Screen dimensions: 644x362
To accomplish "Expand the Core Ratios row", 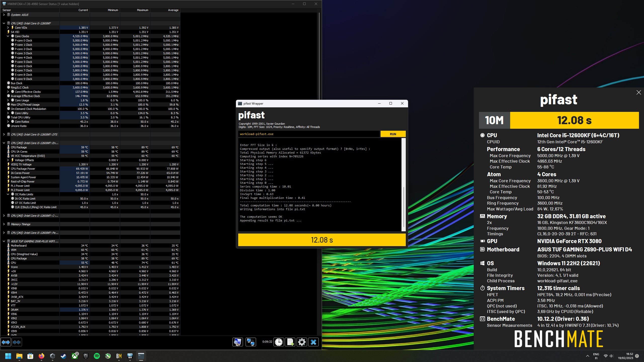I will tap(8, 122).
